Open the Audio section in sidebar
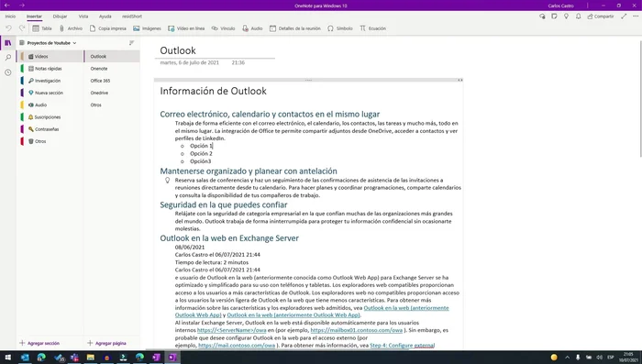The height and width of the screenshot is (364, 642). coord(50,105)
